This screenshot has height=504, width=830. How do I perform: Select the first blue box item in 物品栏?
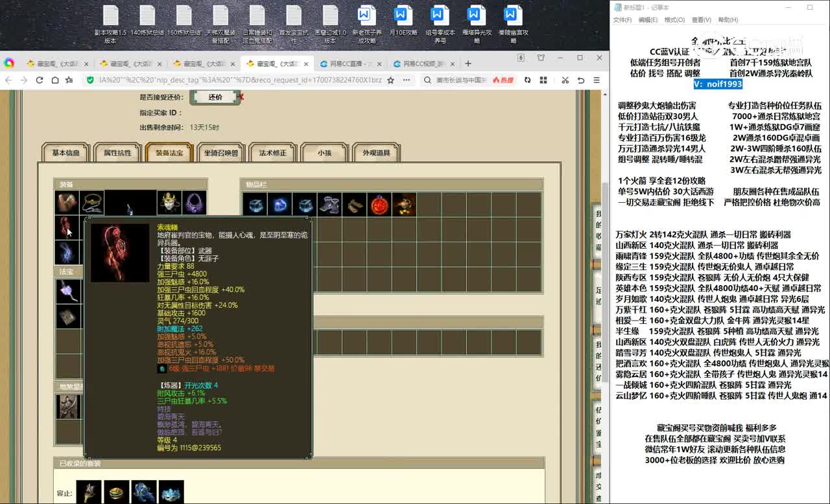coord(255,205)
